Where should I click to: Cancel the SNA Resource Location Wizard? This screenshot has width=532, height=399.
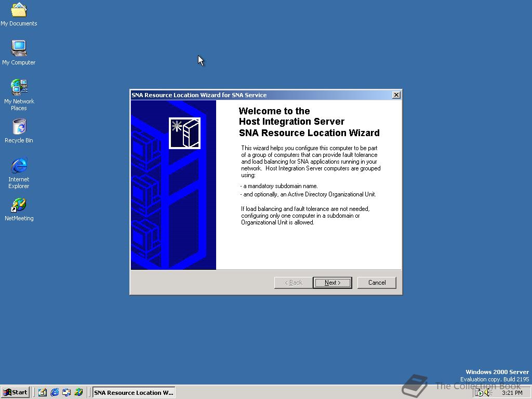pyautogui.click(x=377, y=283)
